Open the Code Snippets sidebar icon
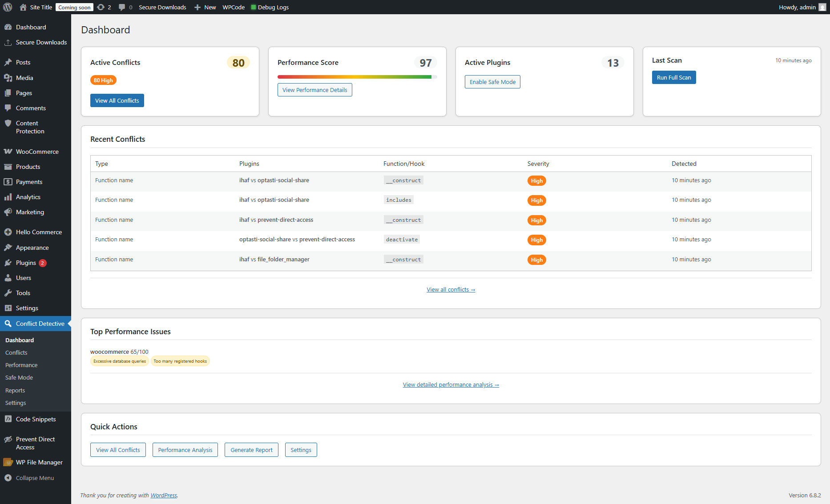This screenshot has width=830, height=504. [x=8, y=419]
